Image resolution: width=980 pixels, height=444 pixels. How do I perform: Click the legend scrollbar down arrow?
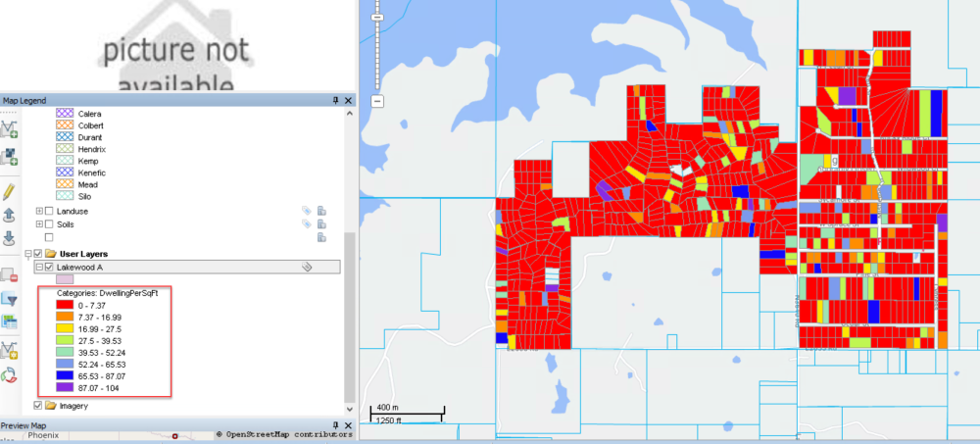click(x=350, y=411)
